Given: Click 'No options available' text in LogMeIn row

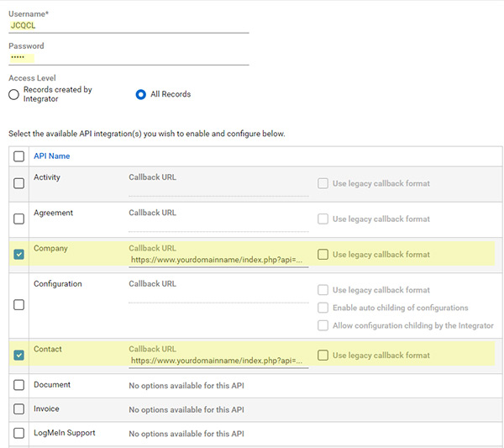Looking at the screenshot, I should tap(186, 434).
